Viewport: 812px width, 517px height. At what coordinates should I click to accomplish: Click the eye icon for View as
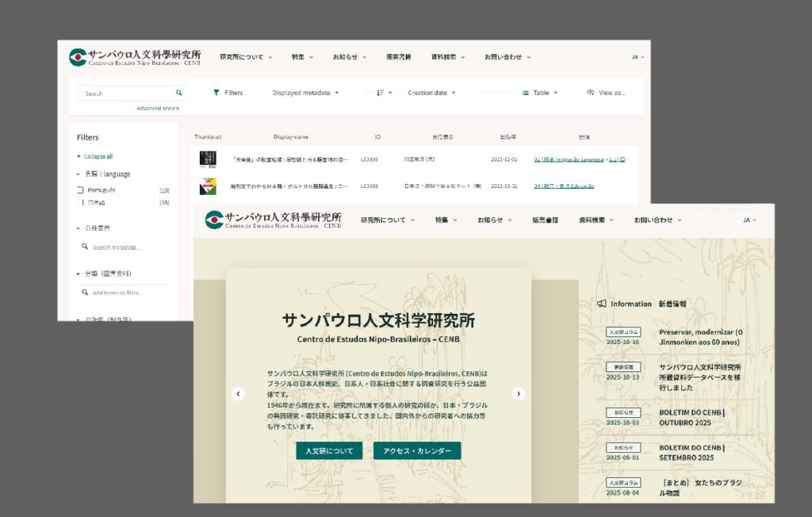[590, 93]
